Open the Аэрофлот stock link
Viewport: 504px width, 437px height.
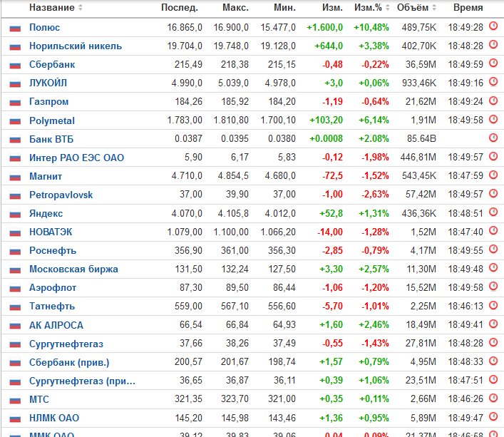pyautogui.click(x=53, y=288)
